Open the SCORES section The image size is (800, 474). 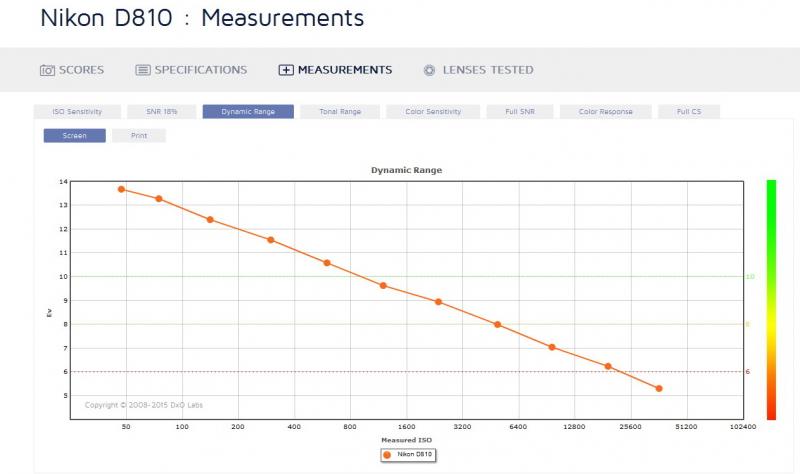click(81, 70)
